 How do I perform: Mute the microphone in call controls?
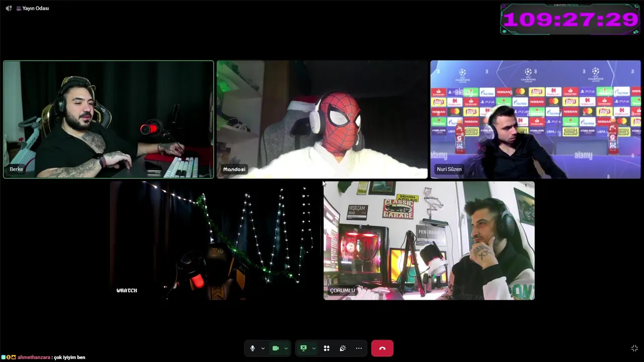click(253, 348)
